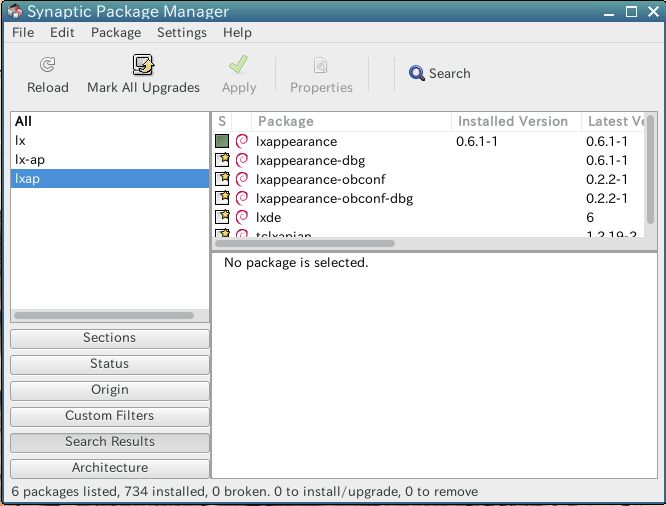The width and height of the screenshot is (666, 506).
Task: Click the Status filter button
Action: [110, 364]
